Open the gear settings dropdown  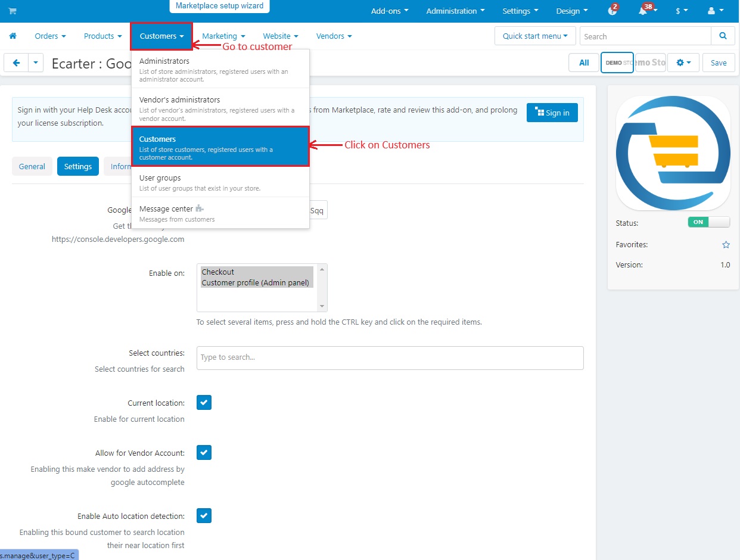[683, 63]
